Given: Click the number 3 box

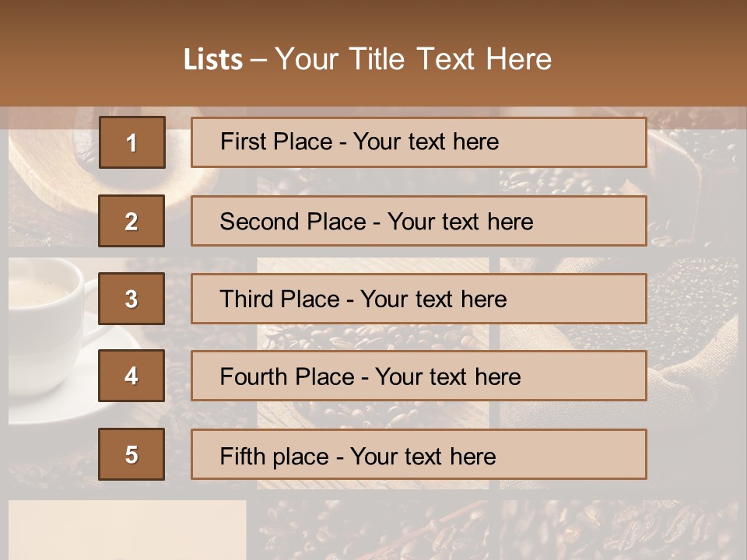Looking at the screenshot, I should [132, 299].
